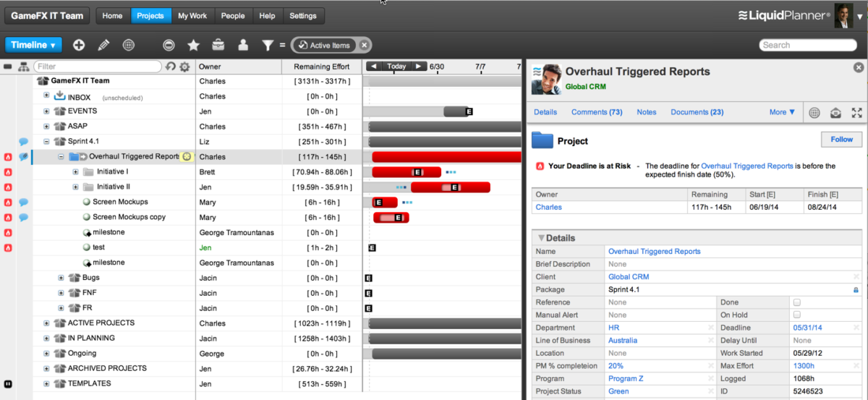Switch to Documents (23) tab
This screenshot has width=868, height=400.
pos(697,112)
